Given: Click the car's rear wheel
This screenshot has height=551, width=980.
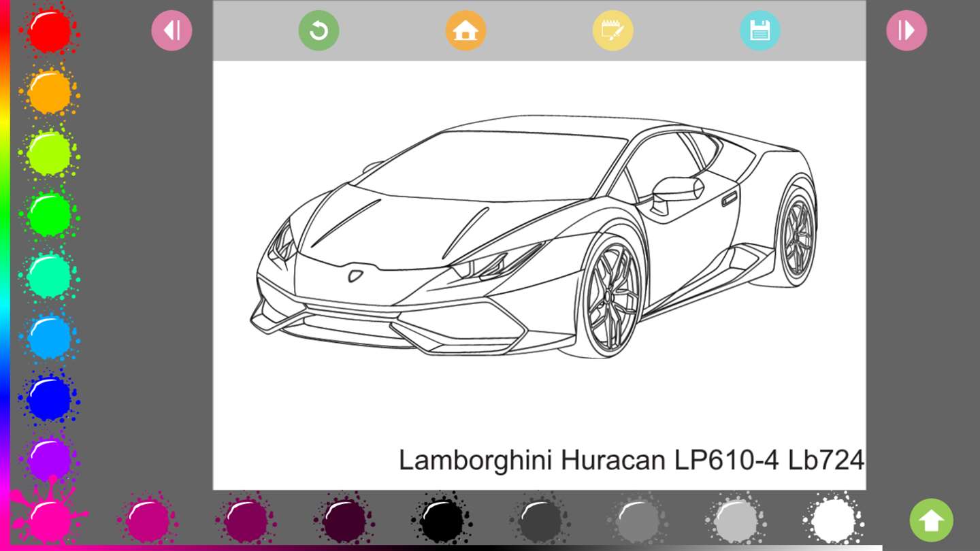Looking at the screenshot, I should (796, 236).
